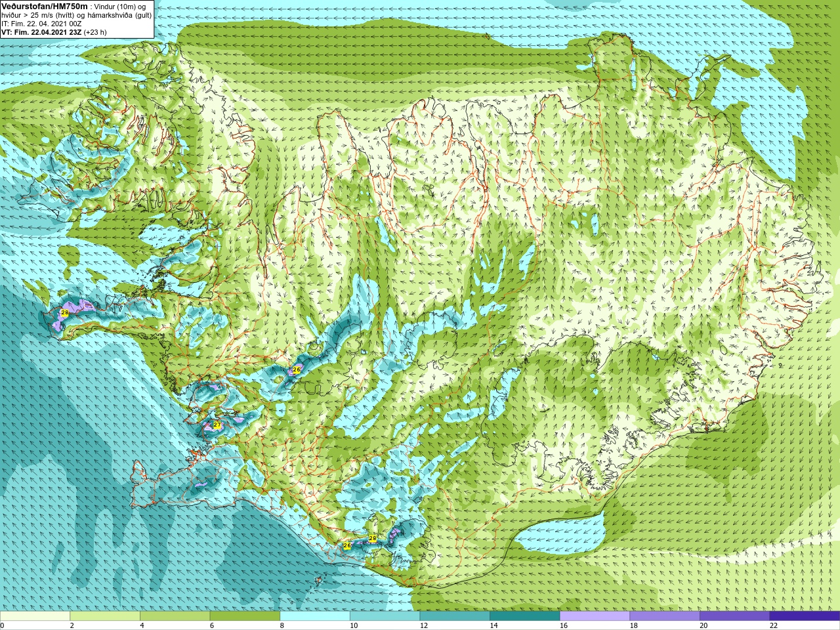Click the darker green 6–8 m/s legend swatch
The height and width of the screenshot is (630, 840).
click(245, 616)
